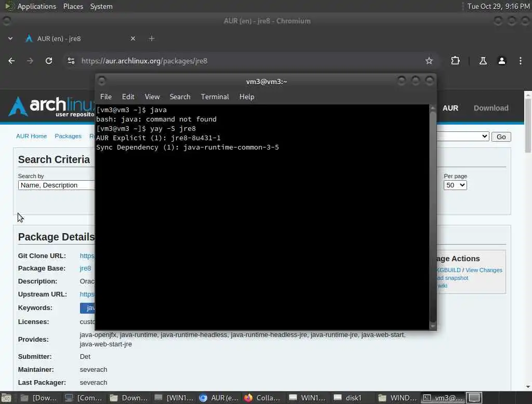
Task: Go back using Chromium's back arrow
Action: point(11,61)
